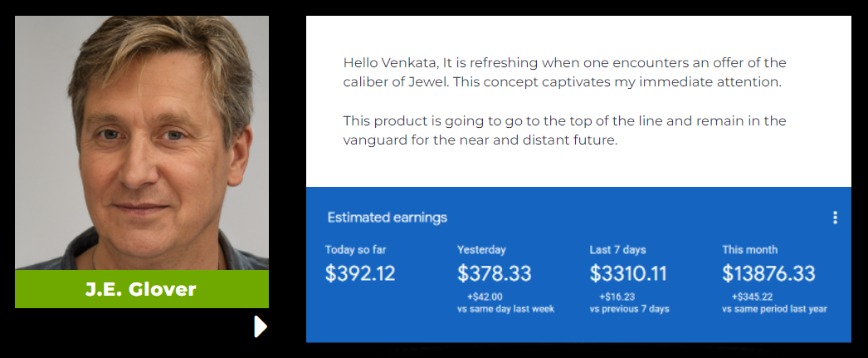Select the vs same period last year text

(x=774, y=309)
